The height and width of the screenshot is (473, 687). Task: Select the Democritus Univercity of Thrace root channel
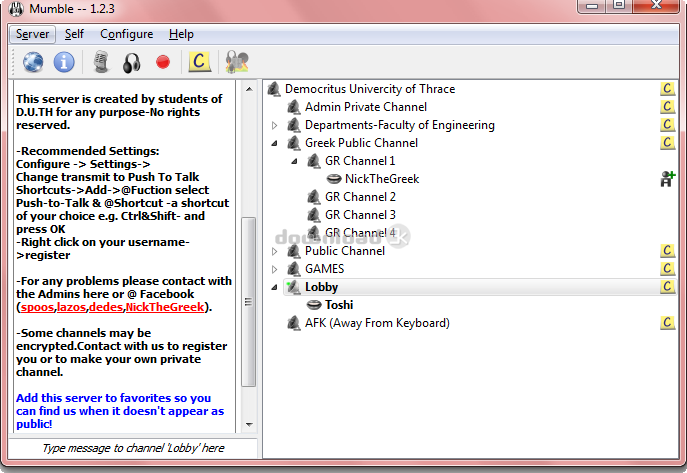[370, 89]
